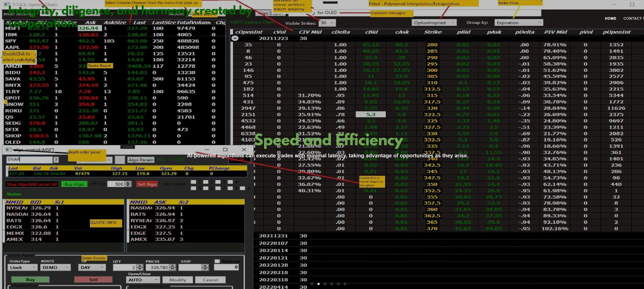This screenshot has width=644, height=289.
Task: Tick skip check box 3
Action: [218, 182]
